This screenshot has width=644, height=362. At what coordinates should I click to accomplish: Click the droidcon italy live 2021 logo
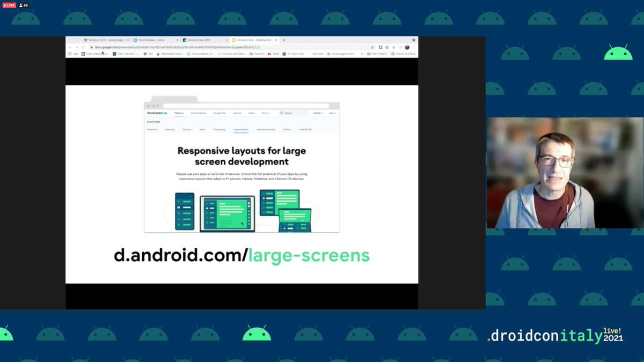pos(555,335)
